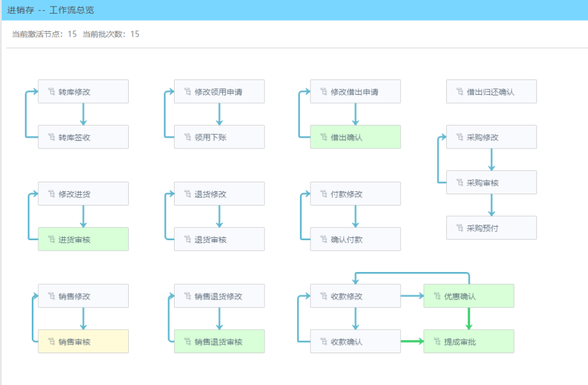Image resolution: width=588 pixels, height=385 pixels.
Task: Select the 付款修改 workflow node
Action: pos(356,194)
